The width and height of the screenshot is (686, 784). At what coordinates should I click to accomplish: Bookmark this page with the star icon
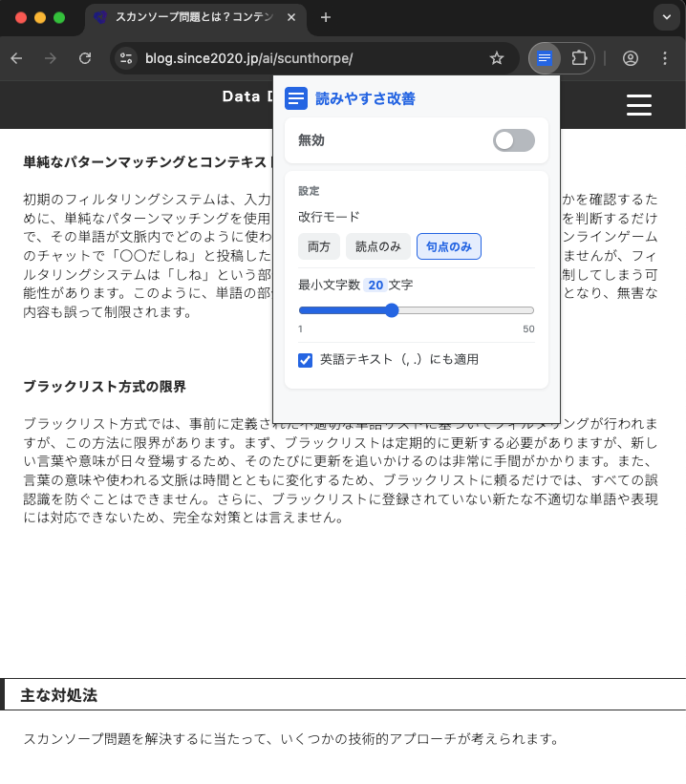(x=496, y=58)
